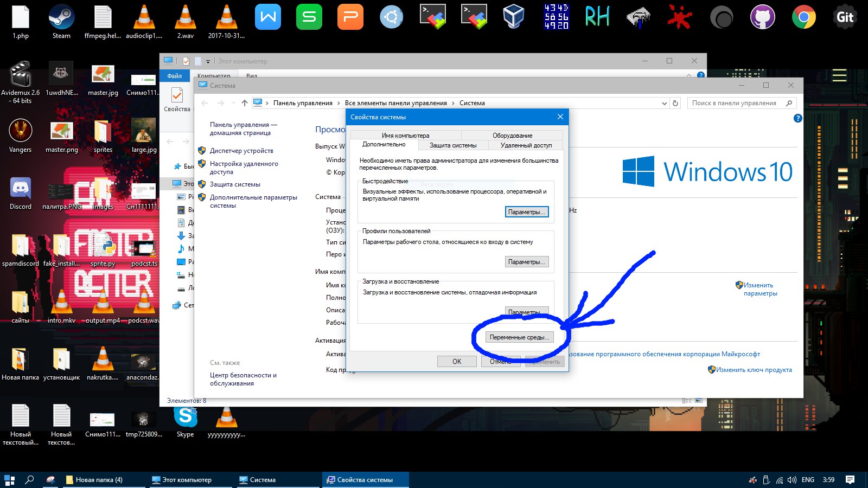Open the Vangers game shortcut

(21, 136)
